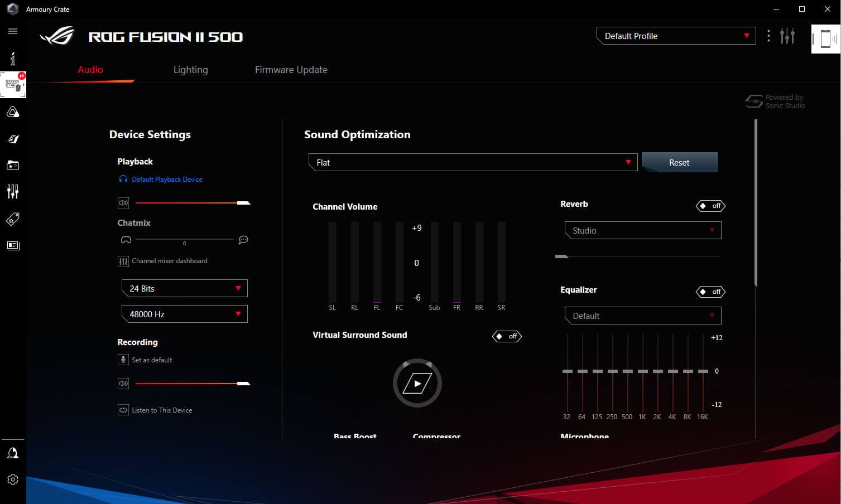
Task: Click Channel mixer dashboard text link
Action: [x=170, y=261]
